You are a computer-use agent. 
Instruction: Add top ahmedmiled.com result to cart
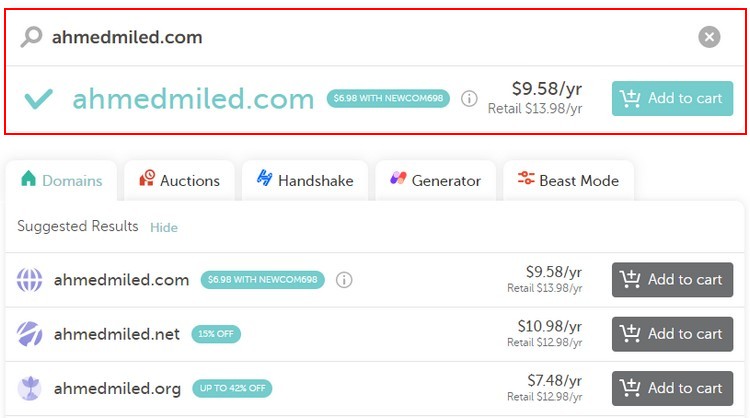(672, 99)
